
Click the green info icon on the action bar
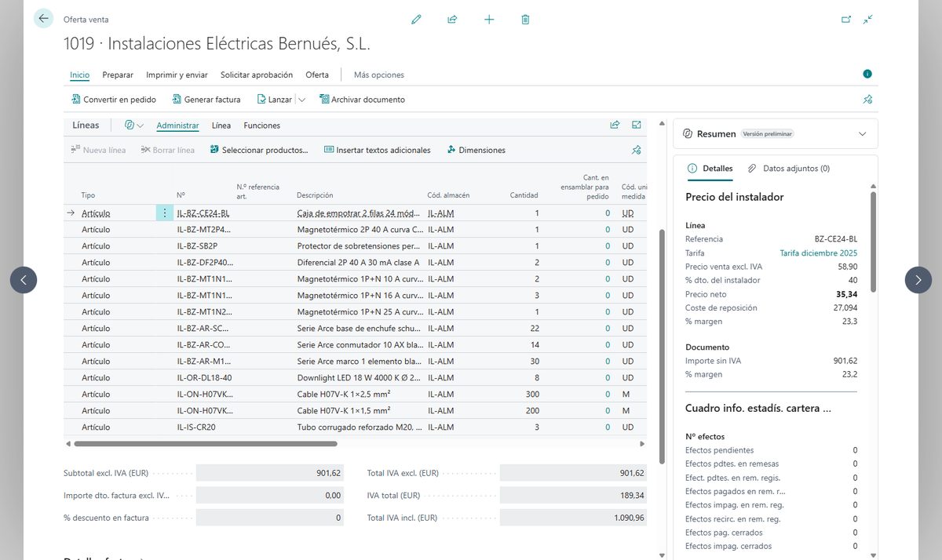coord(867,74)
